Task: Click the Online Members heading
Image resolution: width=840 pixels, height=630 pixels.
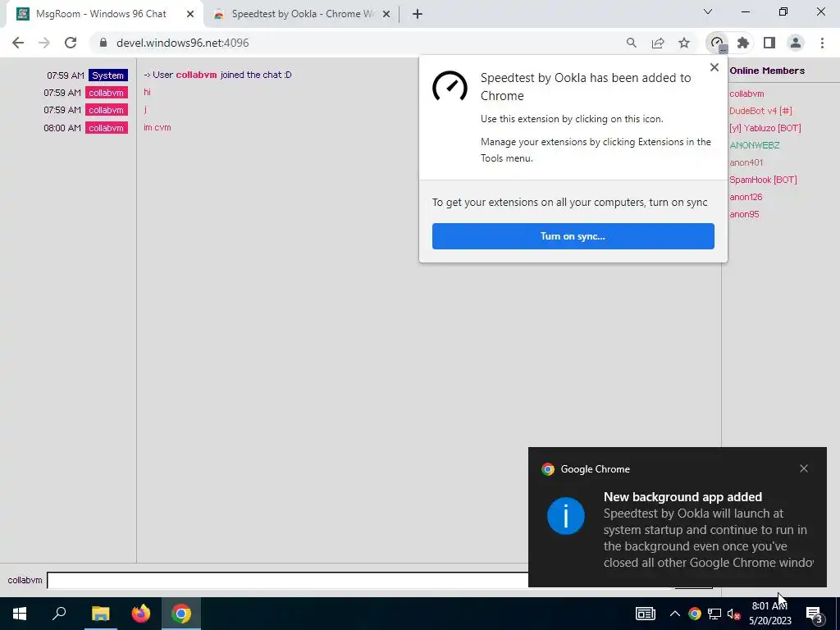Action: click(x=767, y=71)
